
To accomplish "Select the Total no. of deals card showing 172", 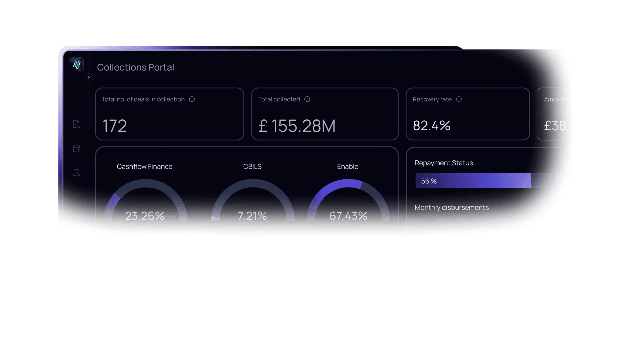I will tap(170, 114).
